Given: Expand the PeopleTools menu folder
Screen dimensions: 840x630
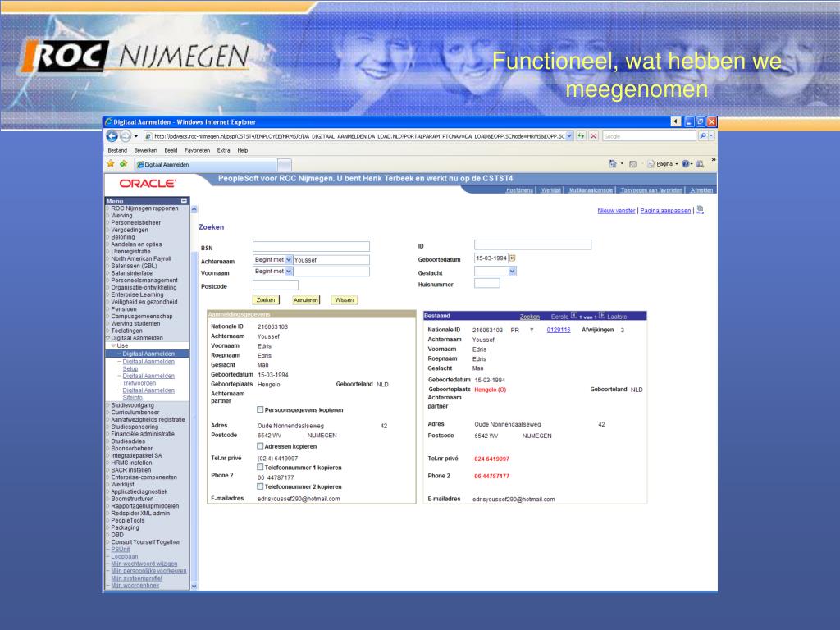Looking at the screenshot, I should pos(107,521).
